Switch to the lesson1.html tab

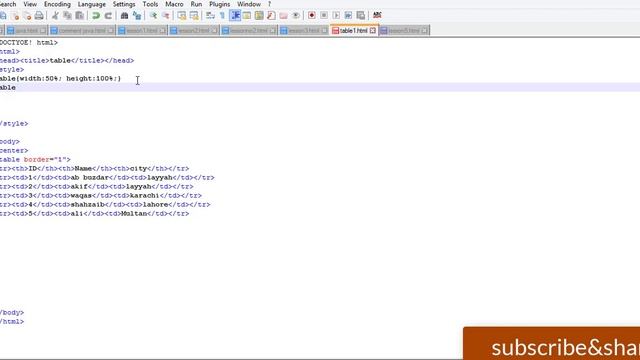[x=142, y=31]
